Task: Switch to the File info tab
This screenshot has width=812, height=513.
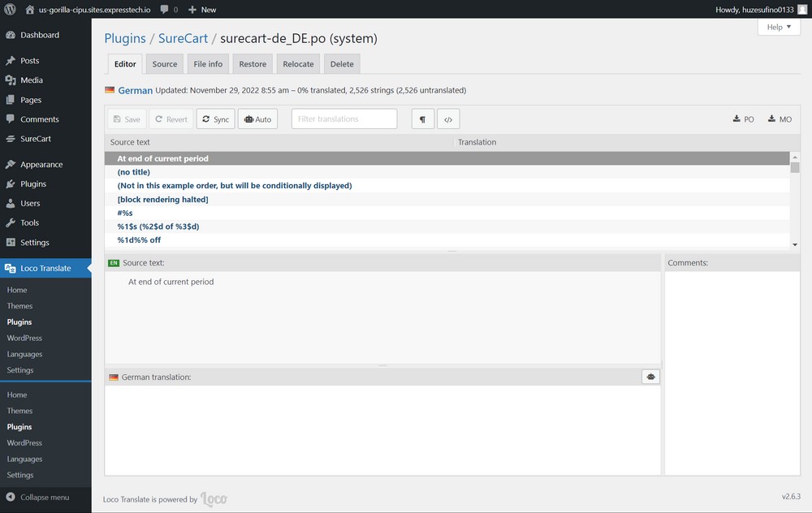Action: (x=208, y=64)
